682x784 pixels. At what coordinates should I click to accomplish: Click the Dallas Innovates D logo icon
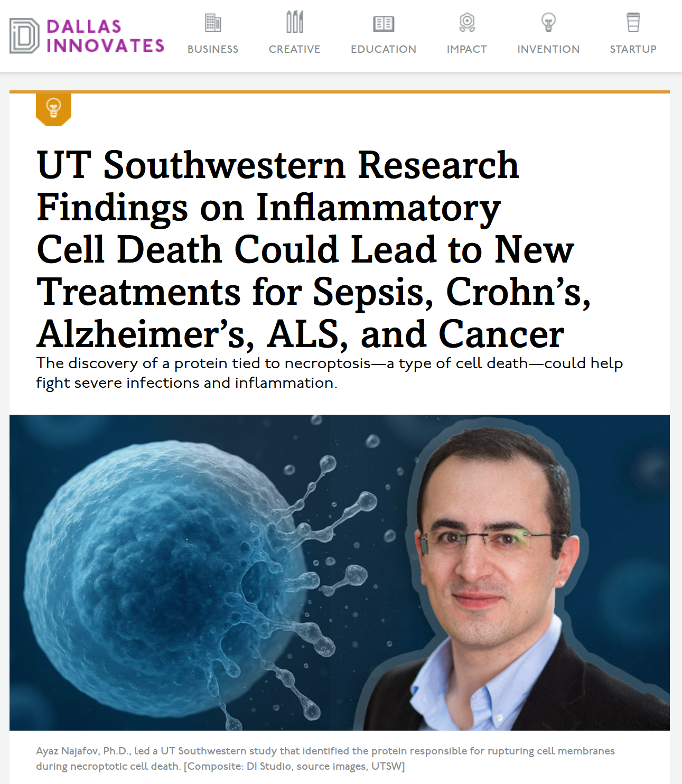coord(24,36)
